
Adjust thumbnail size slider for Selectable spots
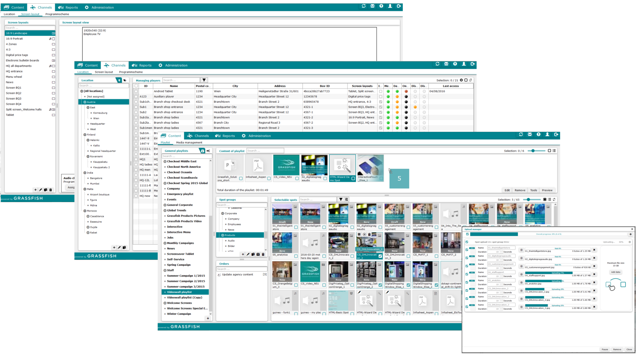click(x=528, y=199)
